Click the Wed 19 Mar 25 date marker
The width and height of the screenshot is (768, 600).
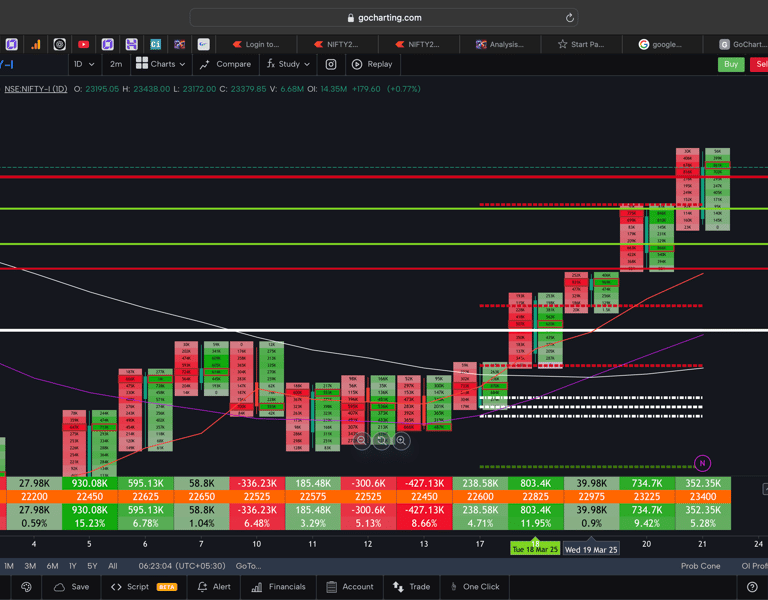coord(591,549)
